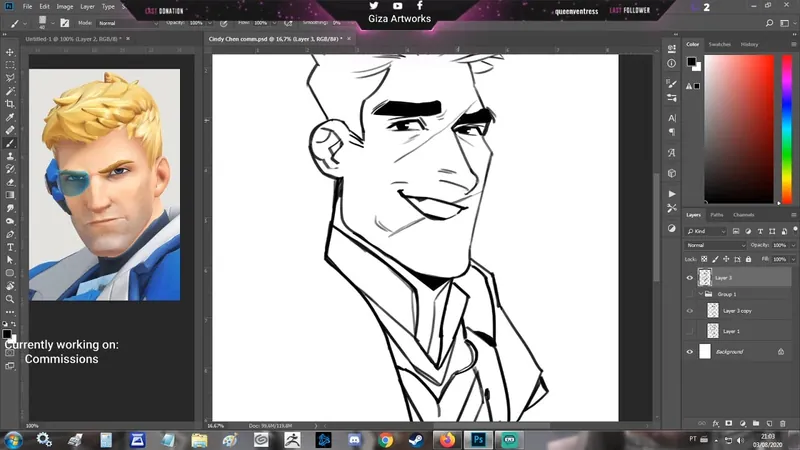Open the Adjustments panel icon

(x=671, y=228)
